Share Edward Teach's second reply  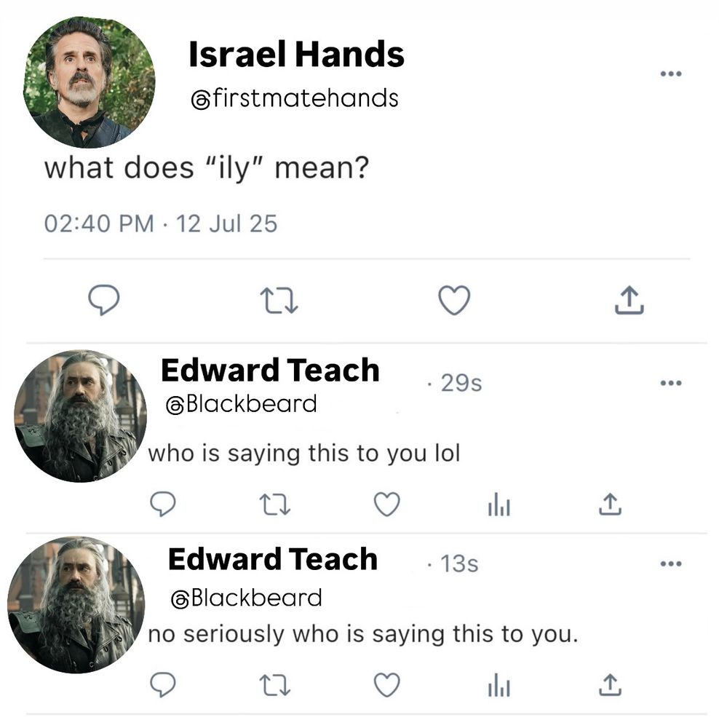[x=610, y=684]
